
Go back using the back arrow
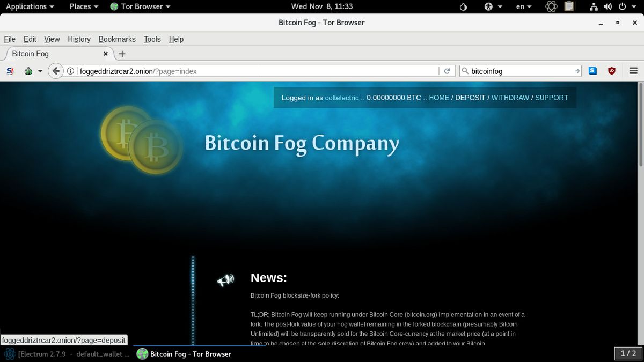[56, 70]
